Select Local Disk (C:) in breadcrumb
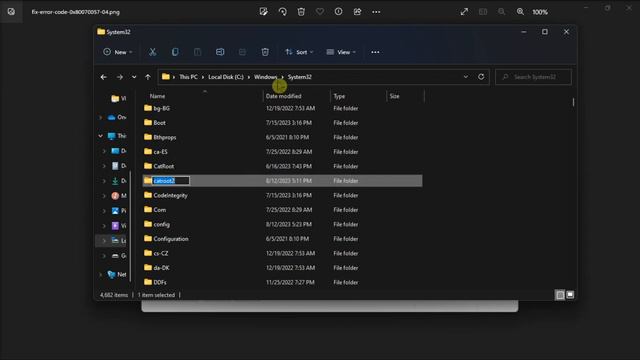This screenshot has height=360, width=640. pyautogui.click(x=226, y=77)
